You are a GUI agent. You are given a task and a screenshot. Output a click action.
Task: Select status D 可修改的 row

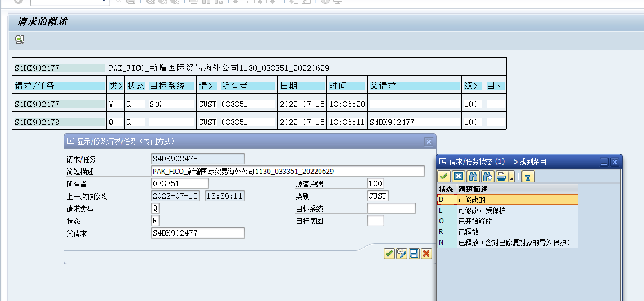point(507,200)
